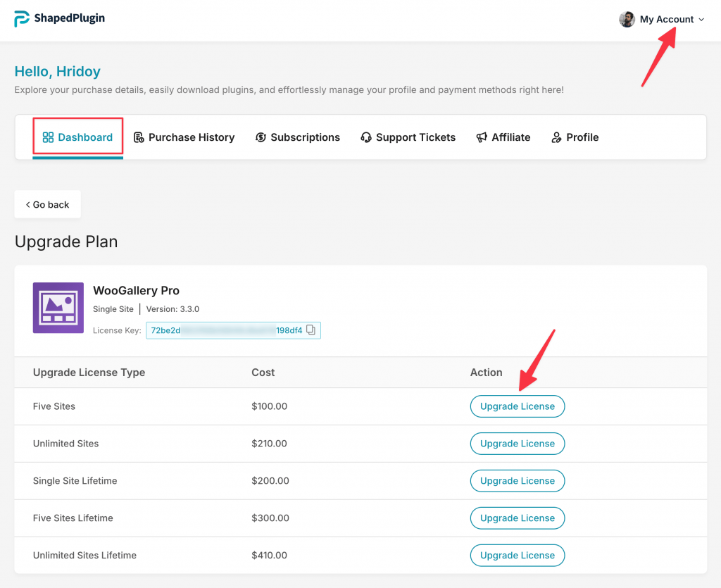Click the $200.00 cost value
This screenshot has width=721, height=588.
pyautogui.click(x=270, y=481)
